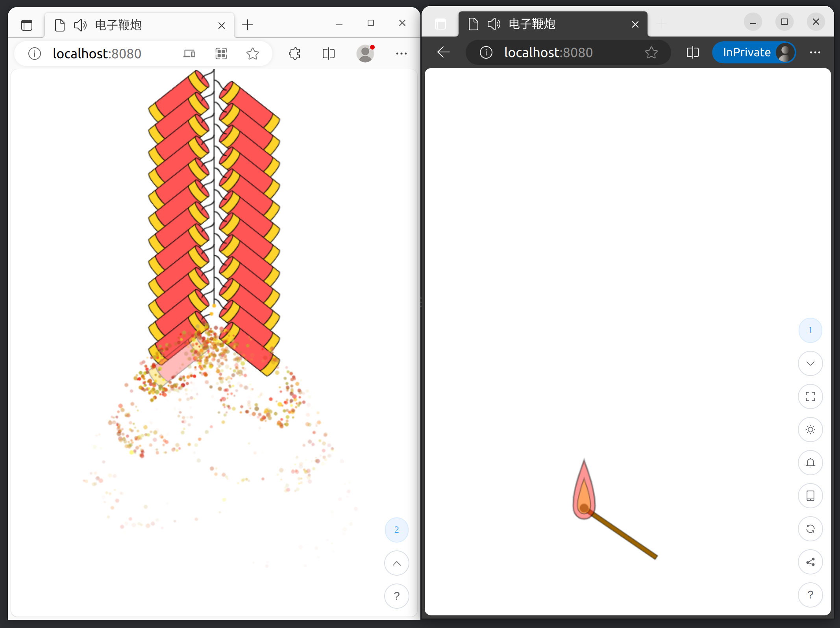Collapse floating menu with down chevron
This screenshot has height=628, width=840.
point(810,363)
